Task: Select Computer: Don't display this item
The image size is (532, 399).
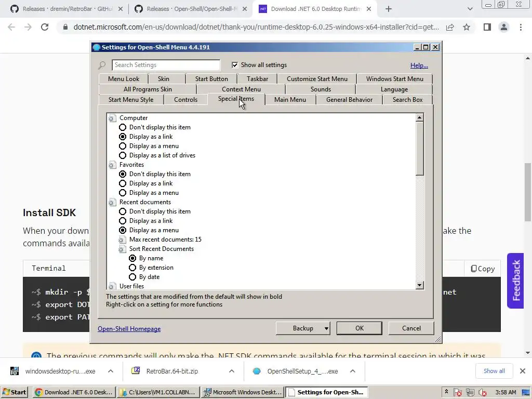Action: tap(123, 127)
